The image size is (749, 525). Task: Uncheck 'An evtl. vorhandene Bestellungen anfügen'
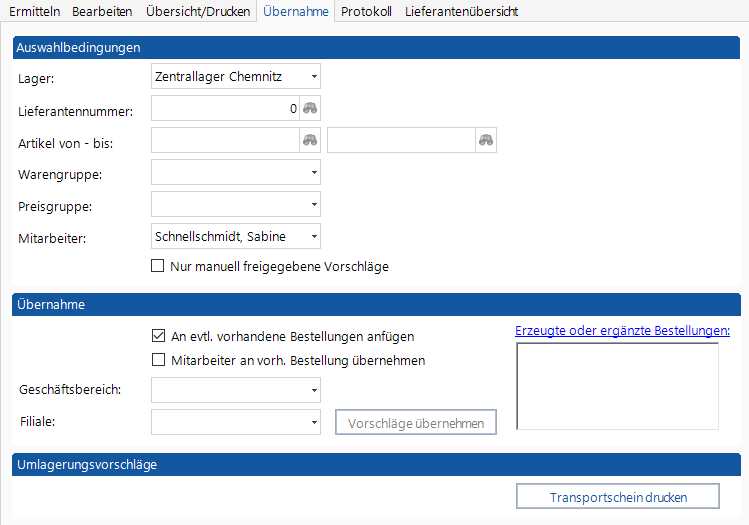(157, 337)
